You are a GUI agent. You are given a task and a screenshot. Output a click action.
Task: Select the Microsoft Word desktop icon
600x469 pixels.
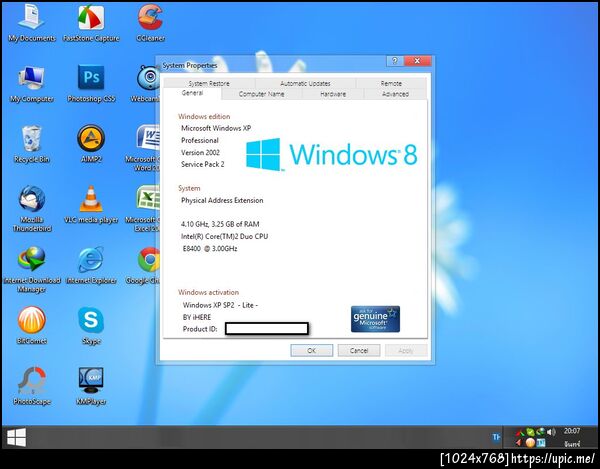pos(143,148)
